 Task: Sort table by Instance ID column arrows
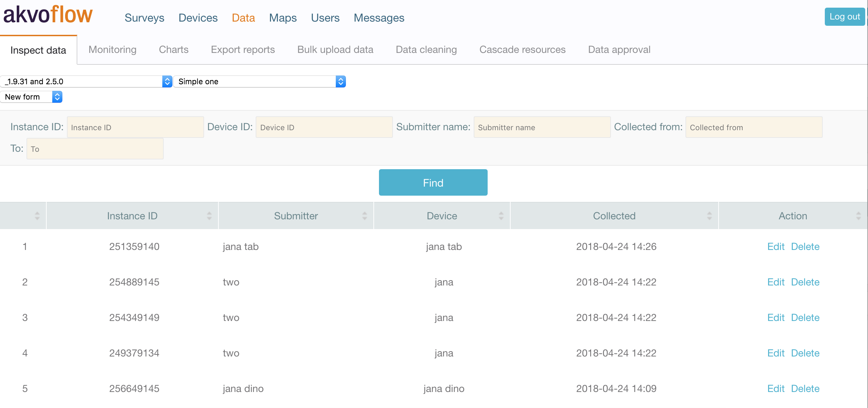click(x=209, y=216)
